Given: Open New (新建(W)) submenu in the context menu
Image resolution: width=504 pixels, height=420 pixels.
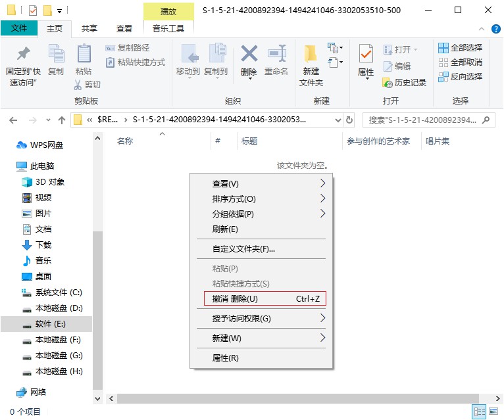Looking at the screenshot, I should click(261, 338).
